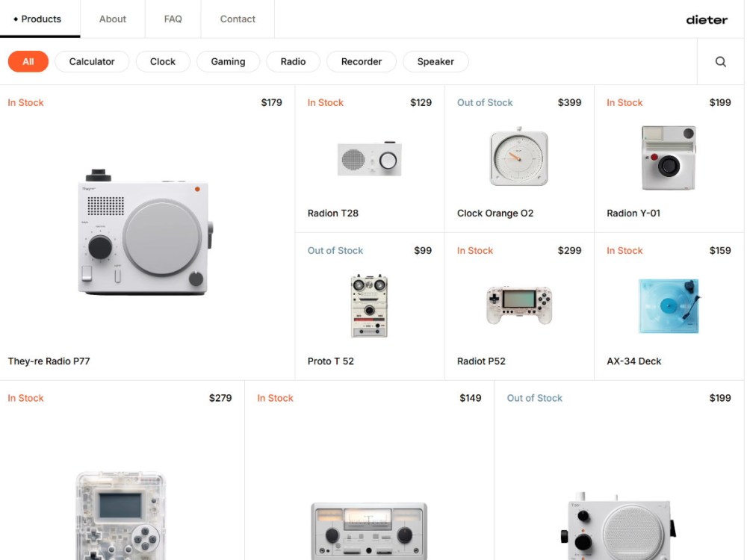Select the All filter pill

point(28,61)
